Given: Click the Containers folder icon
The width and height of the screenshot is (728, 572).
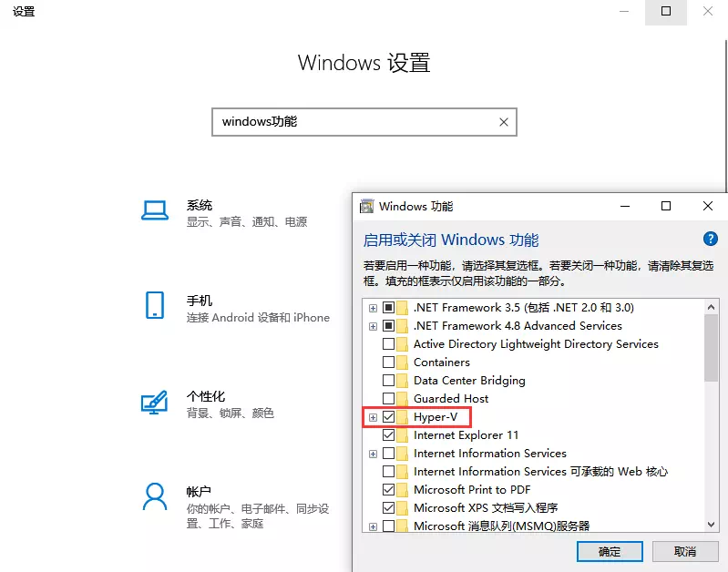Looking at the screenshot, I should [402, 363].
